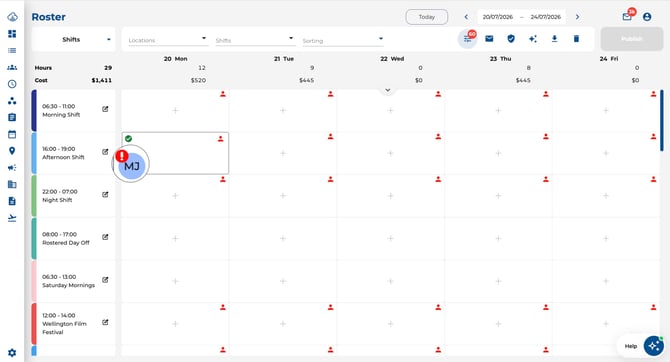Edit the Afternoon Shift row icon
This screenshot has height=362, width=670.
click(105, 152)
